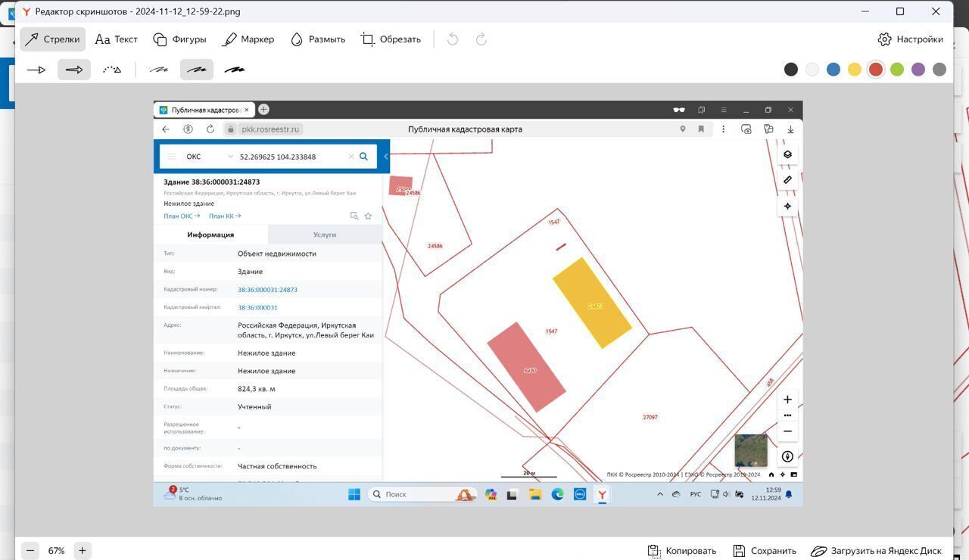Click the yellow highlighted building 24873
This screenshot has height=560, width=969.
coord(592,303)
